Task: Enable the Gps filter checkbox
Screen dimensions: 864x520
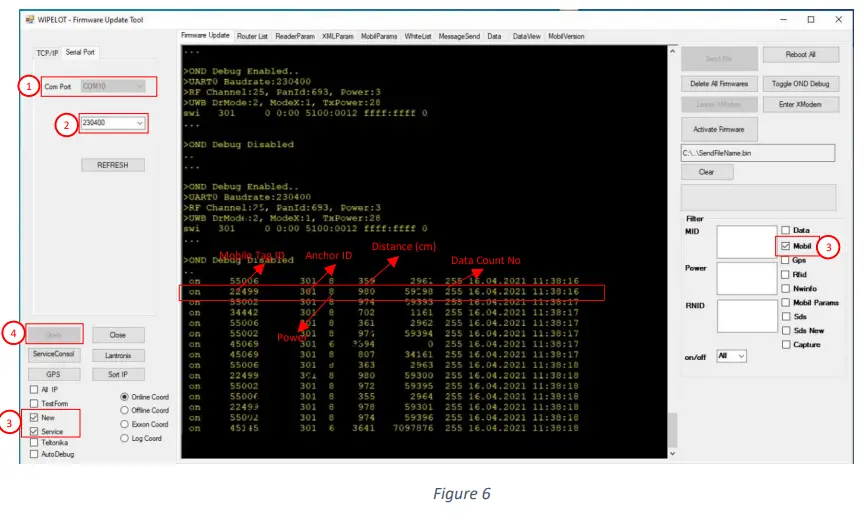Action: point(786,261)
